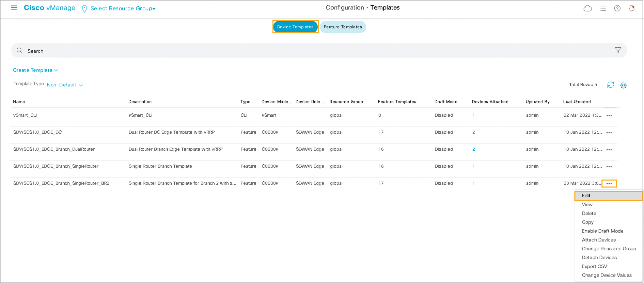Click the cloud status icon
This screenshot has height=283, width=644.
coord(587,8)
